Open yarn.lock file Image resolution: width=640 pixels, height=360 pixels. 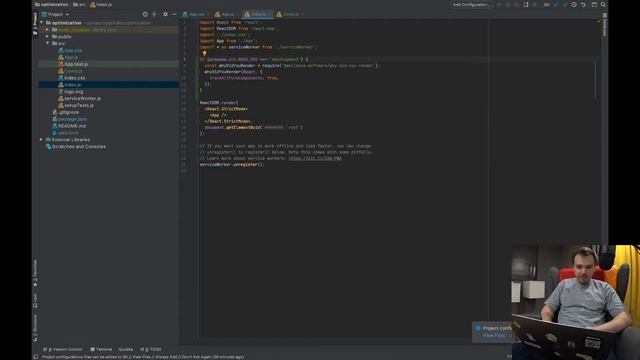click(65, 133)
